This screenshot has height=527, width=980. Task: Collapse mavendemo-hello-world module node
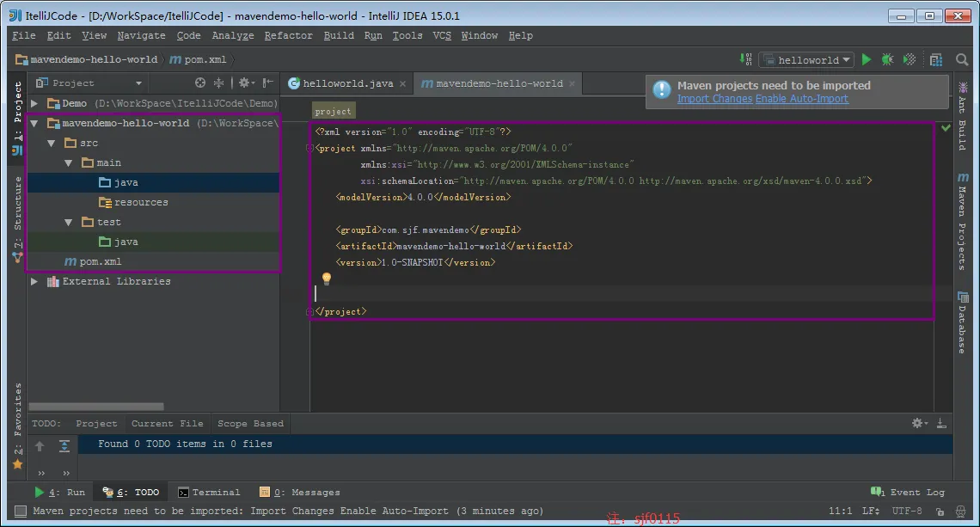coord(34,123)
